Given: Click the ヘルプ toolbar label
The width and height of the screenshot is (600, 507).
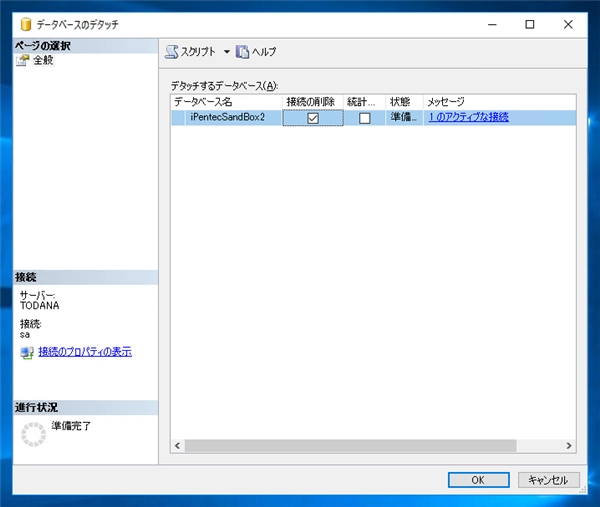Looking at the screenshot, I should point(264,52).
